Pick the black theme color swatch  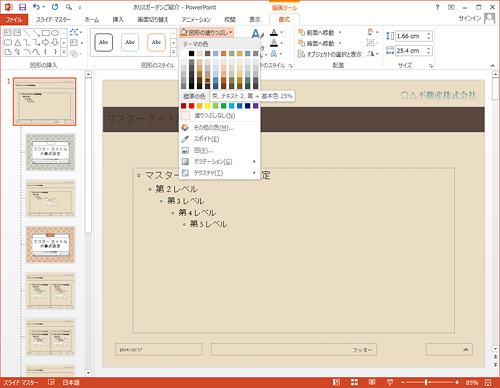click(x=191, y=54)
